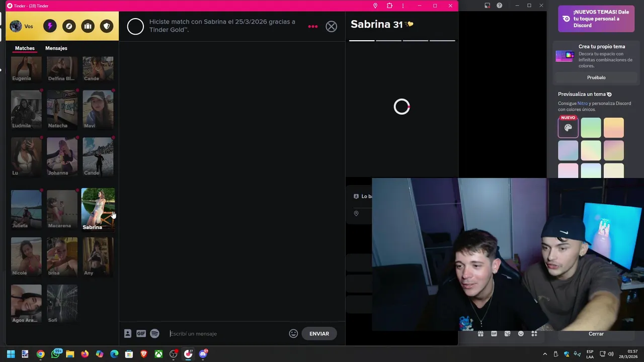This screenshot has width=644, height=362.
Task: Open Ludmila's match thumbnail
Action: pyautogui.click(x=26, y=110)
